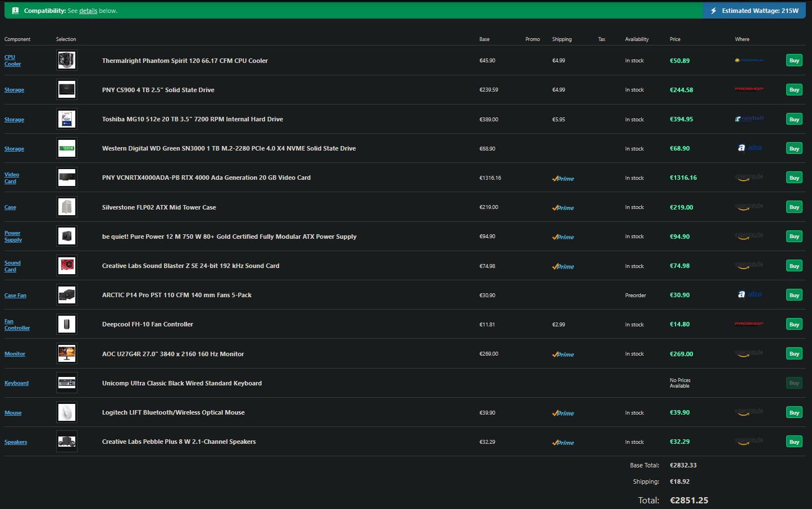Click the Prime badge in PNY RTX 4000 row
The width and height of the screenshot is (812, 509).
point(563,178)
